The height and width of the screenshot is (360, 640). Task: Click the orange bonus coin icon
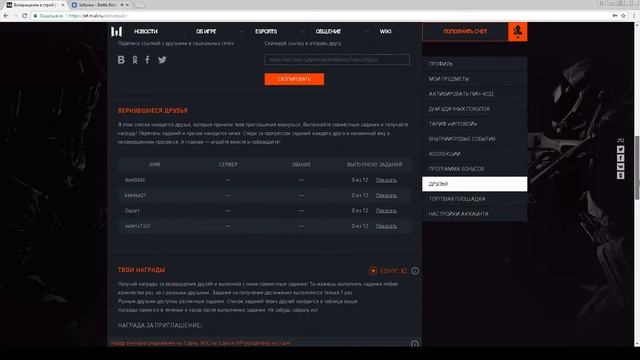point(373,271)
